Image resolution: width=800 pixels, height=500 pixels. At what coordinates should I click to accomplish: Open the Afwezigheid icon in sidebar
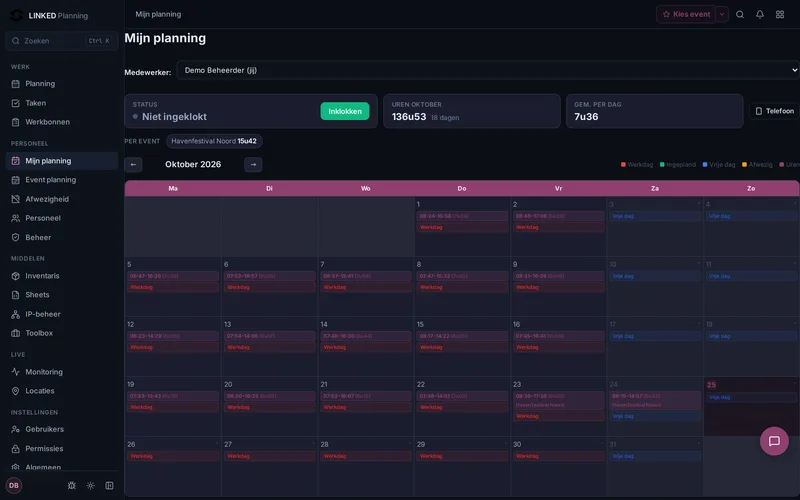[16, 199]
